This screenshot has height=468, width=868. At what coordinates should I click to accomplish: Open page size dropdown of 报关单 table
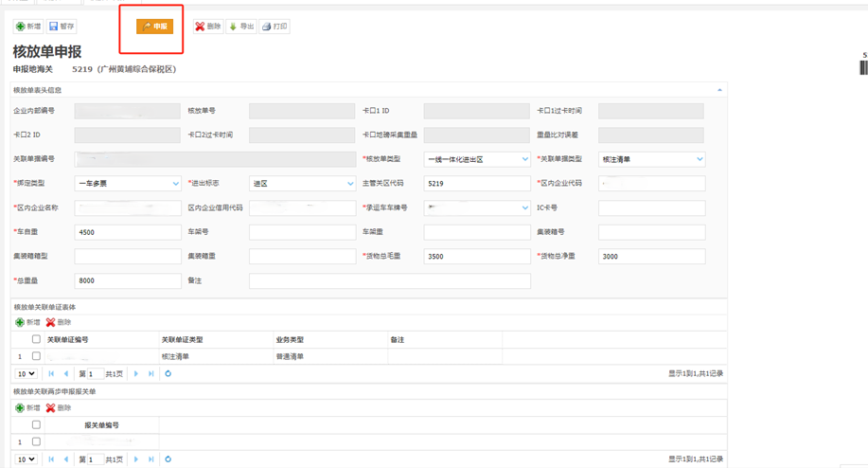(26, 459)
